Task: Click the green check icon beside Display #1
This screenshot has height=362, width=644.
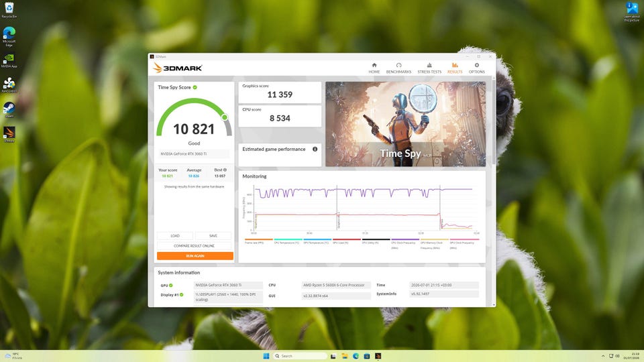Action: [x=181, y=295]
